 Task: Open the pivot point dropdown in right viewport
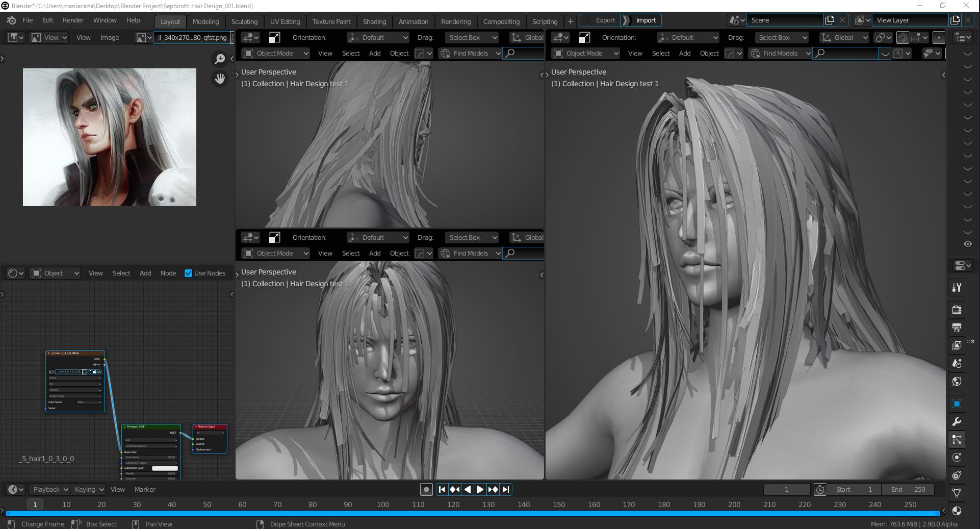[883, 38]
